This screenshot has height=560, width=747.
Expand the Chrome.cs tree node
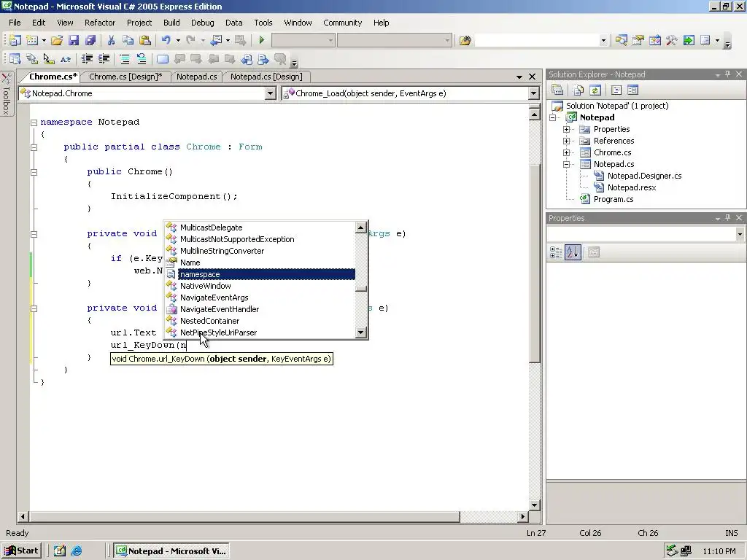(566, 153)
